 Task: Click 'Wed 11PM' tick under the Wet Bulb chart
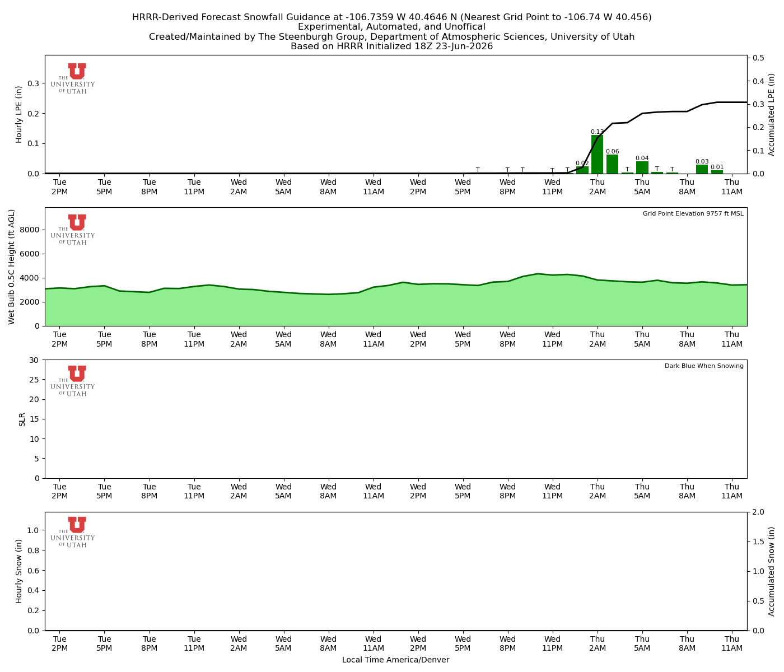click(552, 339)
